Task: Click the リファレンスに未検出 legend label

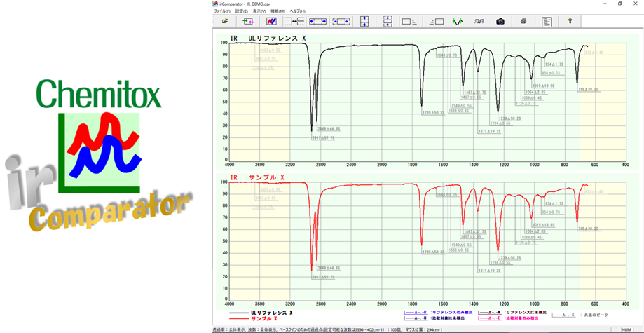Action: pyautogui.click(x=526, y=313)
